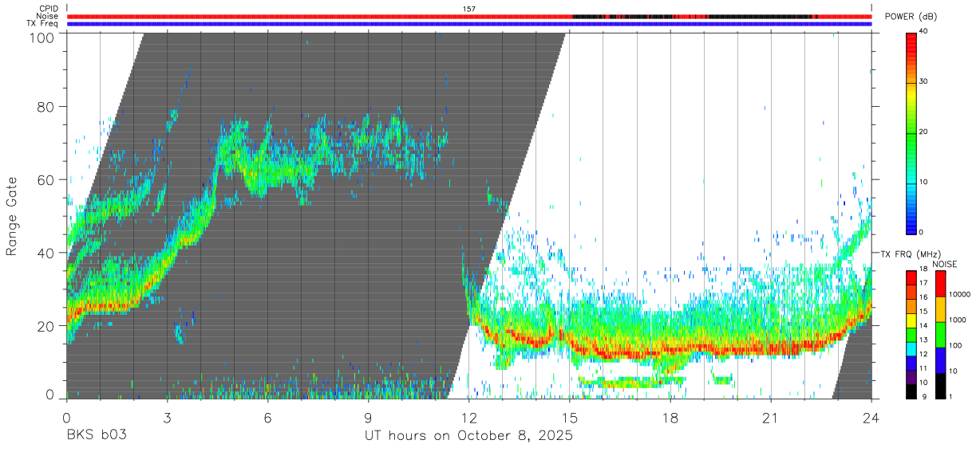Click the 10000 label in the noise legend
Viewport: 980px width, 452px height.
point(958,295)
